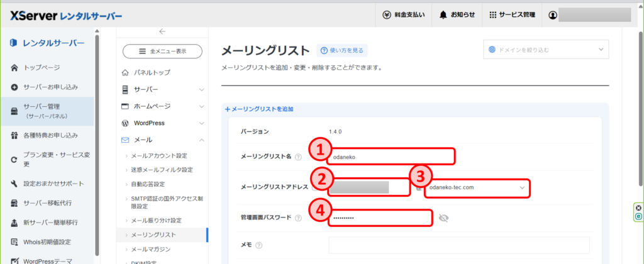Open the サービス管理 grid menu

pyautogui.click(x=493, y=14)
